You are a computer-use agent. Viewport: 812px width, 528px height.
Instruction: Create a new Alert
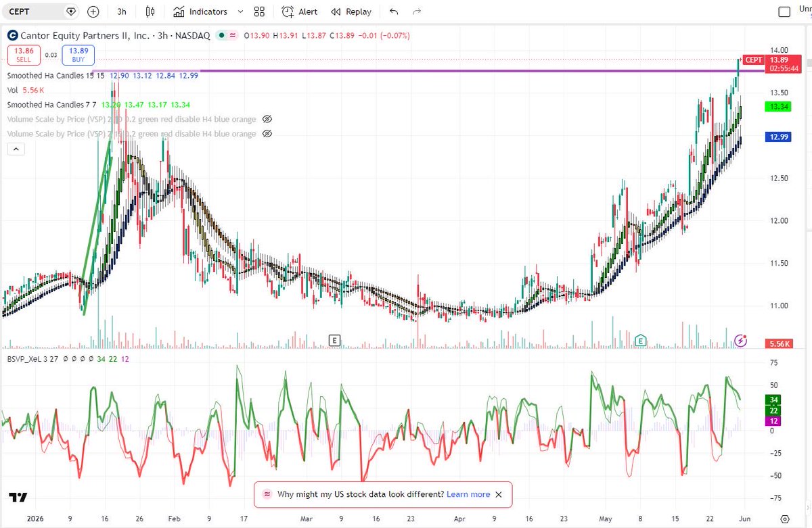[x=300, y=11]
